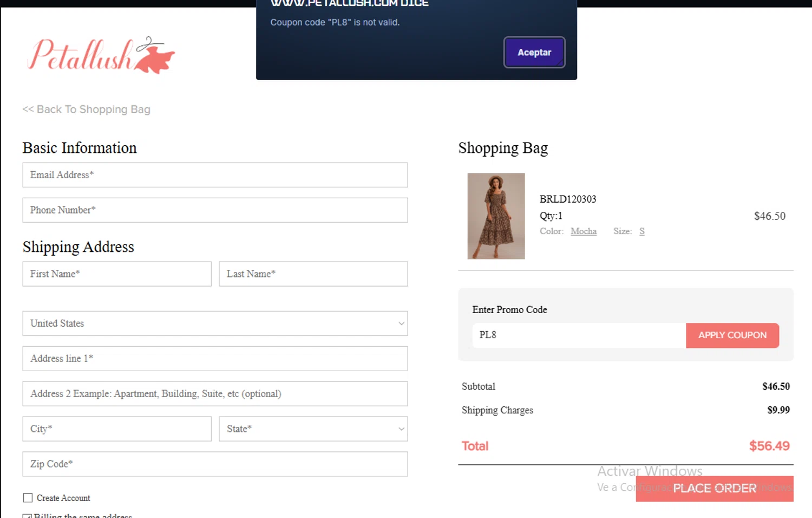Screen dimensions: 812x518
Task: Open the United States country dropdown
Action: [215, 323]
